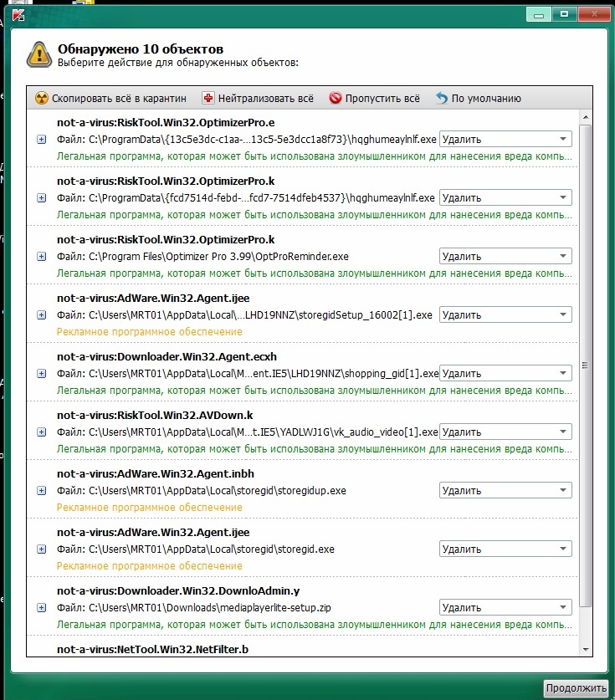
Task: Open action dropdown for mediaplayerlite-setup.zip
Action: [505, 608]
